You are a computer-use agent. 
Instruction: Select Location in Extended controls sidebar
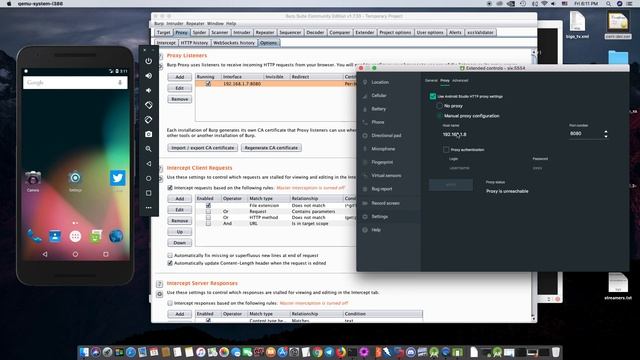click(380, 82)
